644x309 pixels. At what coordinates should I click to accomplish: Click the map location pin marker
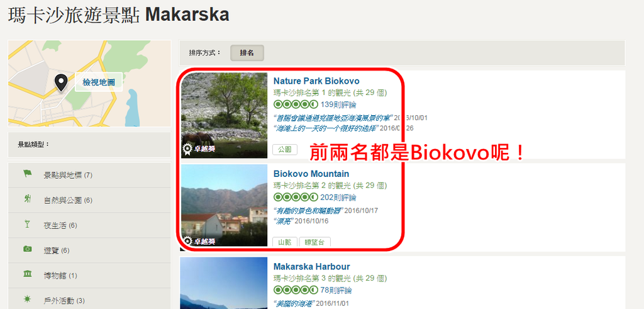[x=61, y=82]
